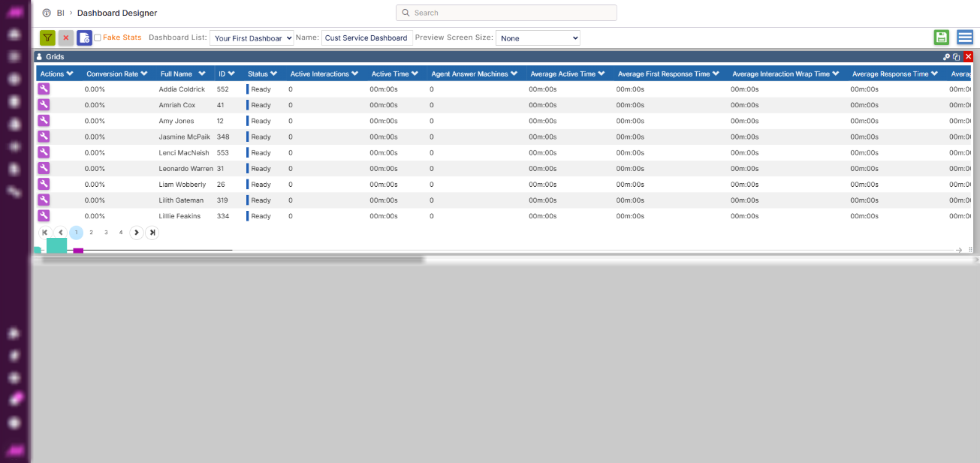Open Actions column header dropdown
Screen dimensions: 980x463
70,74
